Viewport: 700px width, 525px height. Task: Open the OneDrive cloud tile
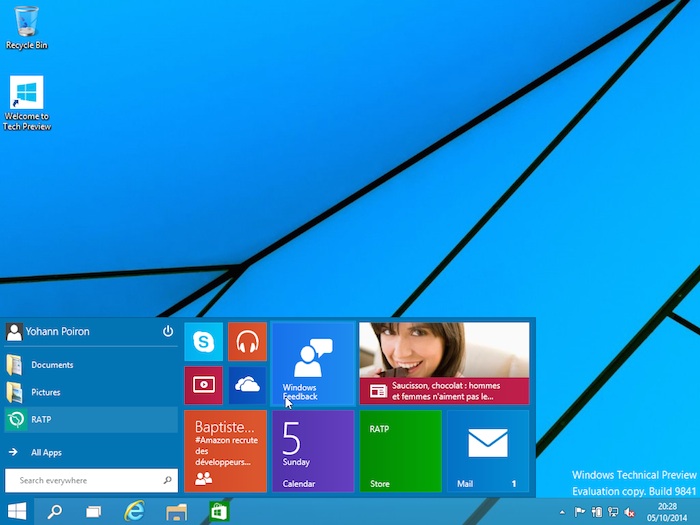point(247,385)
